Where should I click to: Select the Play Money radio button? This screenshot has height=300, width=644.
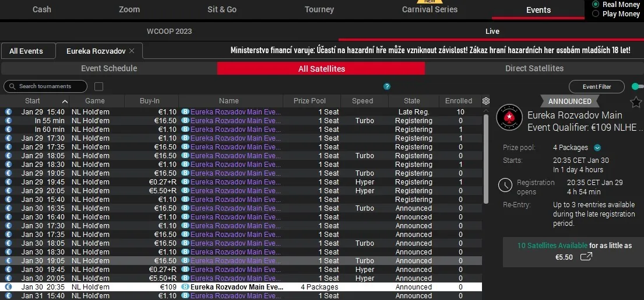(x=596, y=14)
